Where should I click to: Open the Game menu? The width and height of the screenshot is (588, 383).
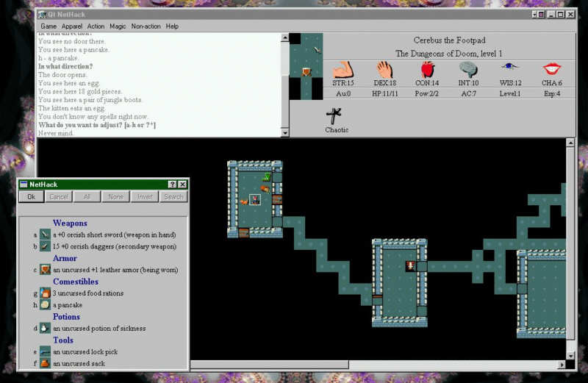click(x=49, y=26)
